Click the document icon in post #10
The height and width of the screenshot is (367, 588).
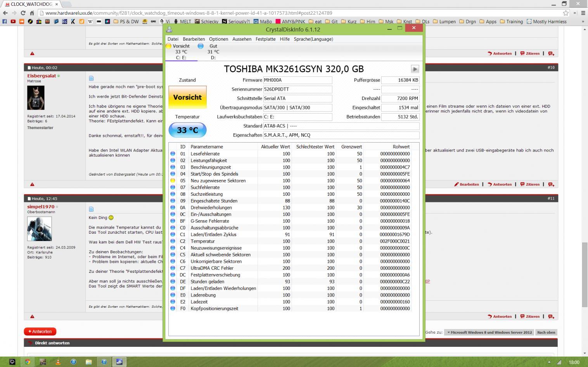click(x=91, y=79)
